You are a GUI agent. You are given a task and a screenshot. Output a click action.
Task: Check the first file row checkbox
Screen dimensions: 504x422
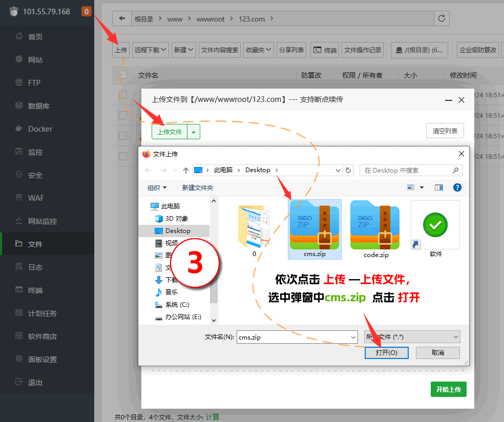tap(123, 95)
